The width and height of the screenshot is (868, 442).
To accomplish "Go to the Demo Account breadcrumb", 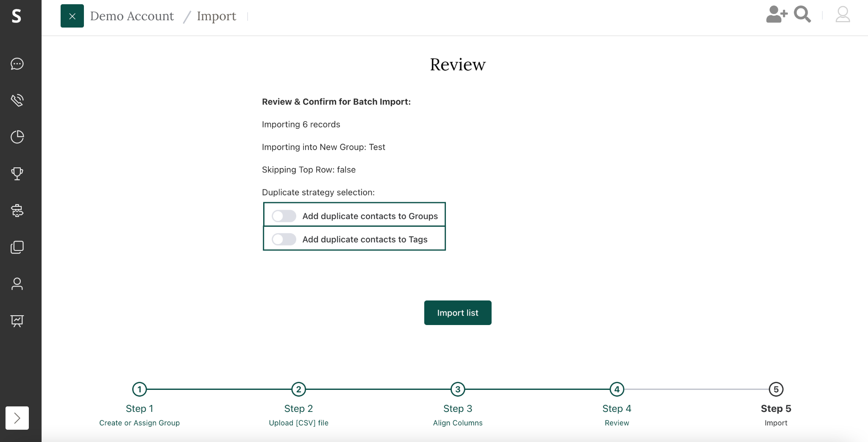I will (132, 16).
